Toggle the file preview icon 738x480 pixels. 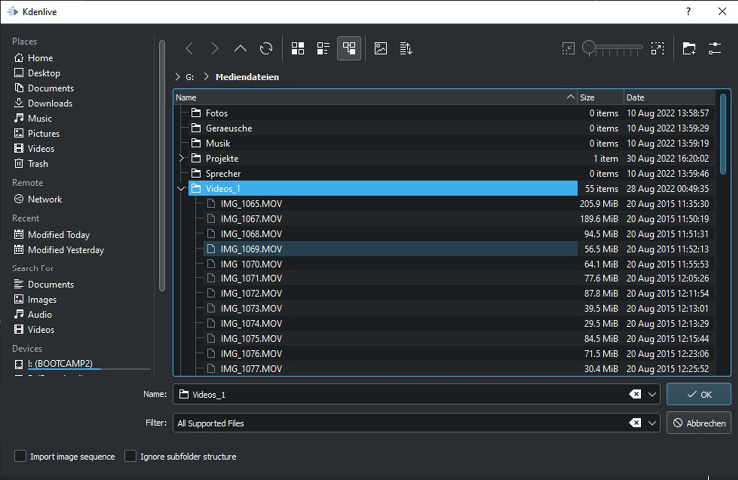pos(381,48)
